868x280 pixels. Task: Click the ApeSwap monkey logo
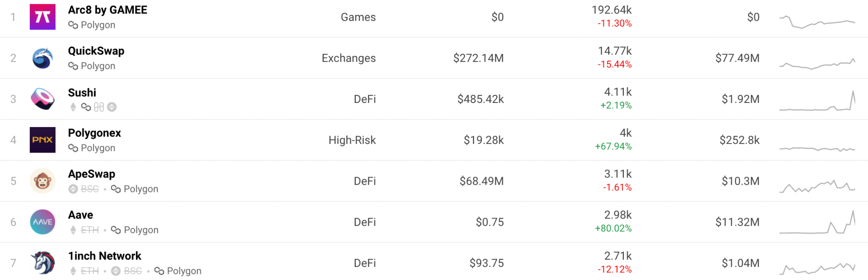(x=42, y=181)
